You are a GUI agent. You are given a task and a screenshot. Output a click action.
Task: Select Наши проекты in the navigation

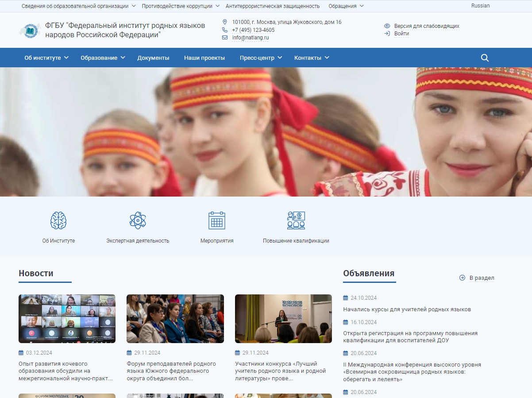pos(204,58)
